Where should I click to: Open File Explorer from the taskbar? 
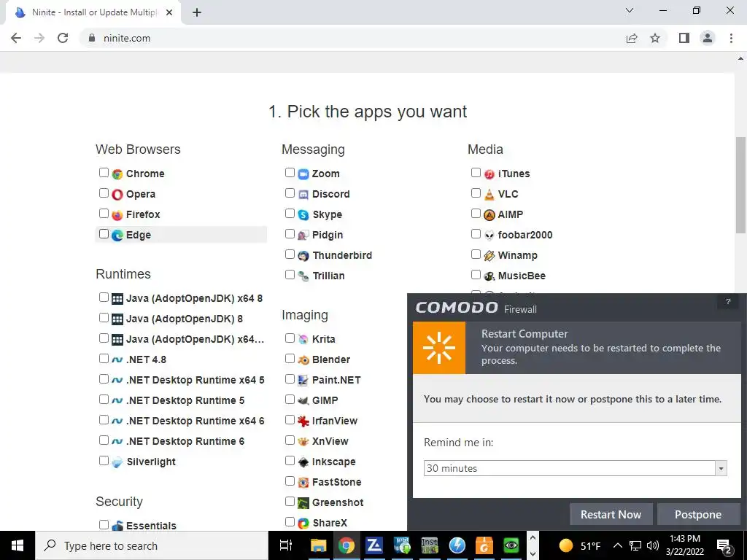coord(318,545)
